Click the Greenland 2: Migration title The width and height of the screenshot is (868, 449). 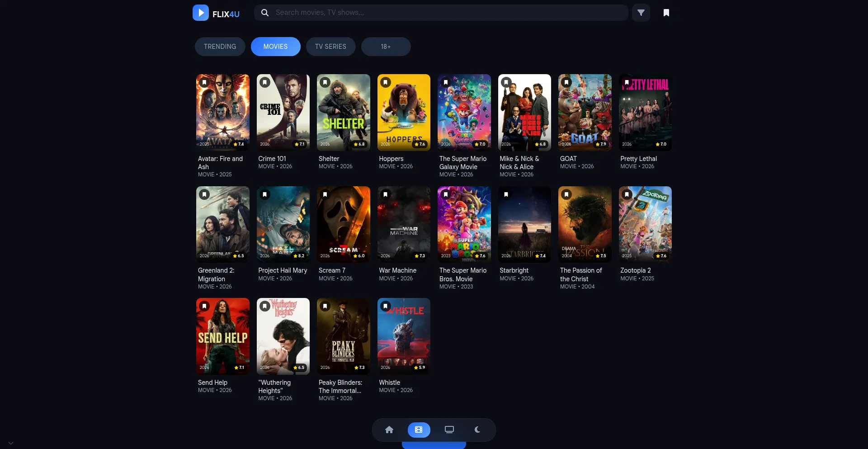[x=216, y=275]
